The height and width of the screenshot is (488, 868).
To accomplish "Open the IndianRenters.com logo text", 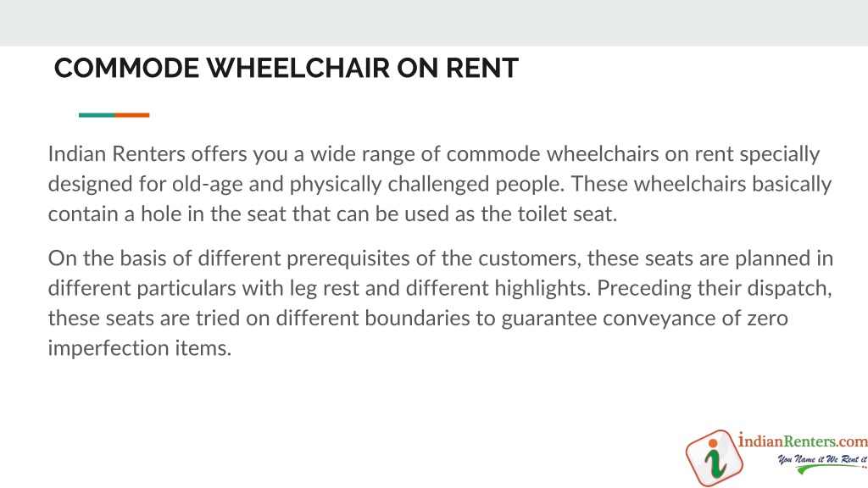I will click(x=803, y=441).
